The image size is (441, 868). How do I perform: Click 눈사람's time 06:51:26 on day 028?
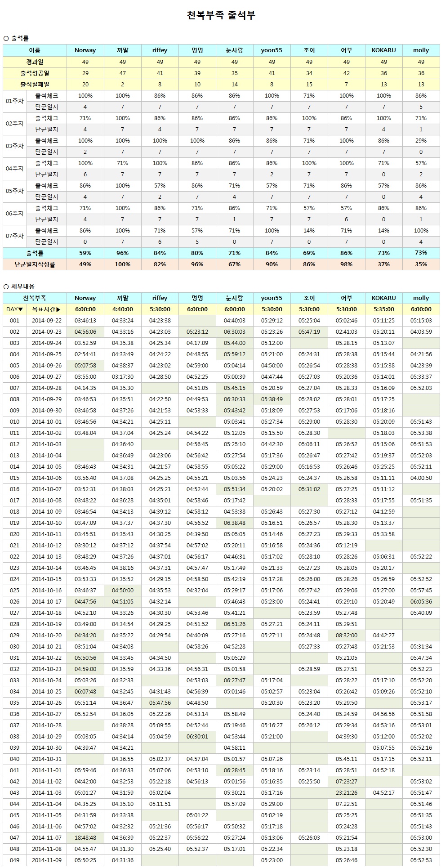coord(234,624)
